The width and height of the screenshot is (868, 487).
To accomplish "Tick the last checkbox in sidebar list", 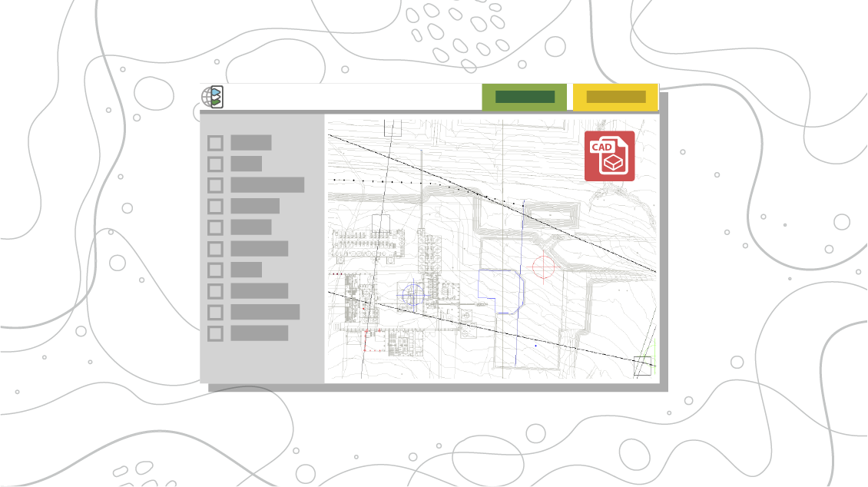I will point(215,333).
